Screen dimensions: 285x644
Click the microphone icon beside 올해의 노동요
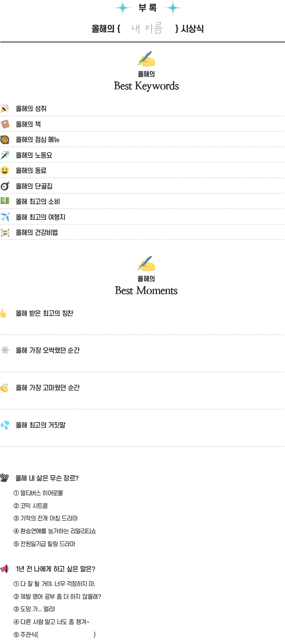point(5,155)
